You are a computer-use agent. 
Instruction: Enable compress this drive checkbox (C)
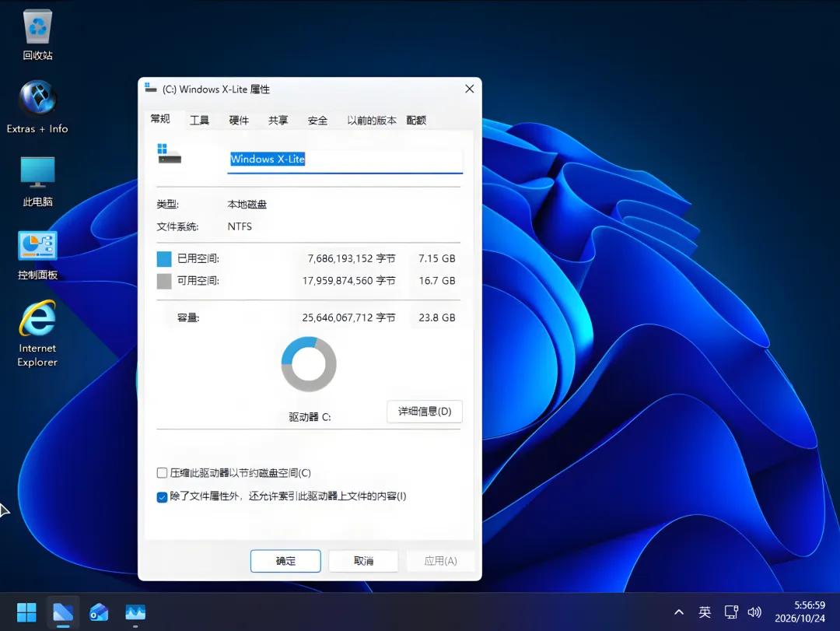pos(162,473)
